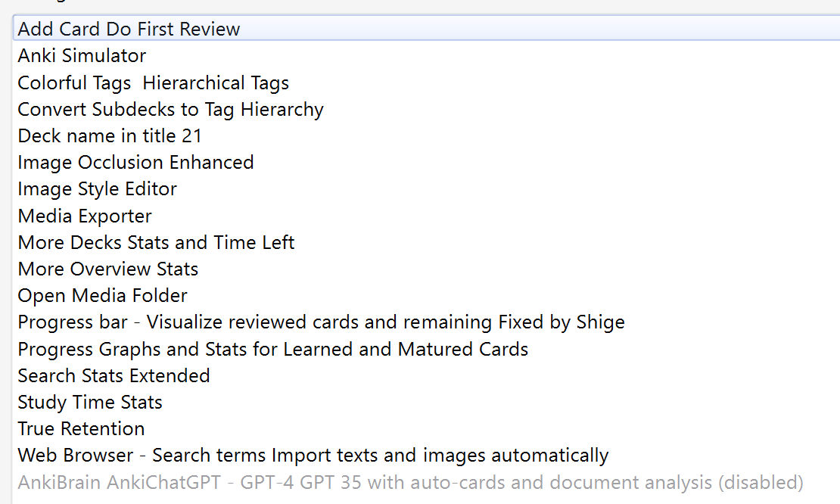Select the More Overview Stats add-on

107,269
